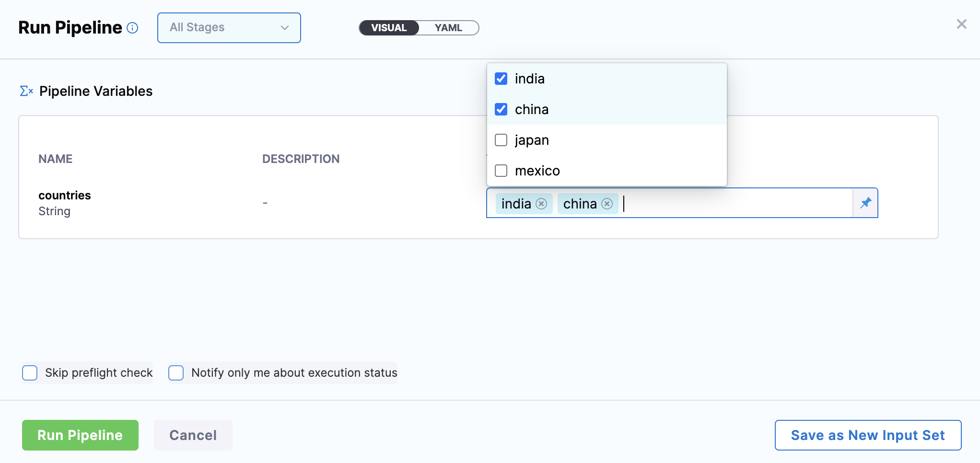Focus the countries multi-select input field
The image size is (980, 463).
(734, 204)
